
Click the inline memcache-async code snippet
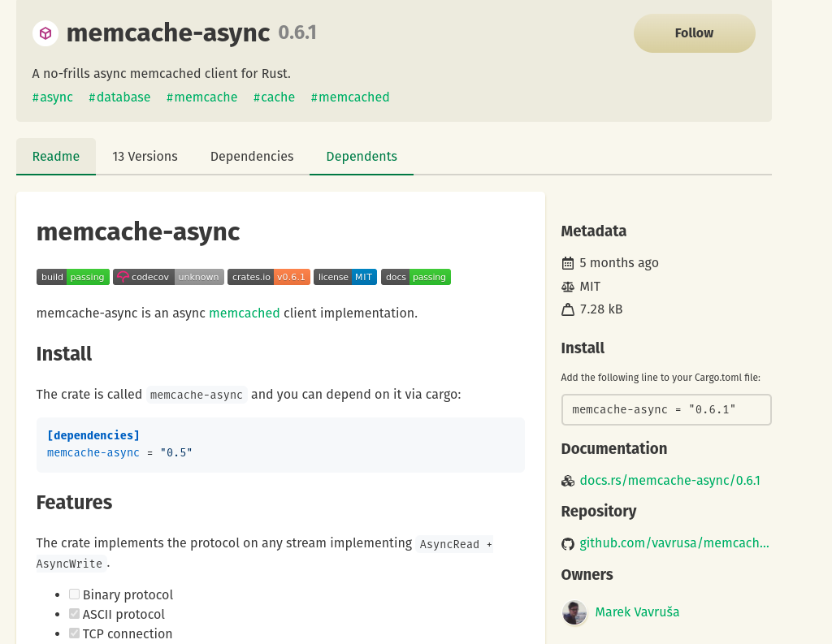pos(197,395)
